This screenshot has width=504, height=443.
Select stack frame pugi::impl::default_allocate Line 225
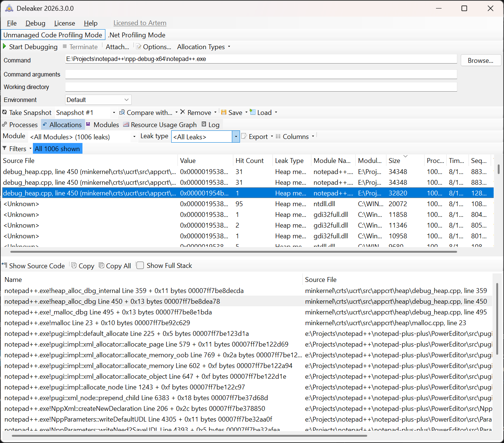pyautogui.click(x=248, y=334)
